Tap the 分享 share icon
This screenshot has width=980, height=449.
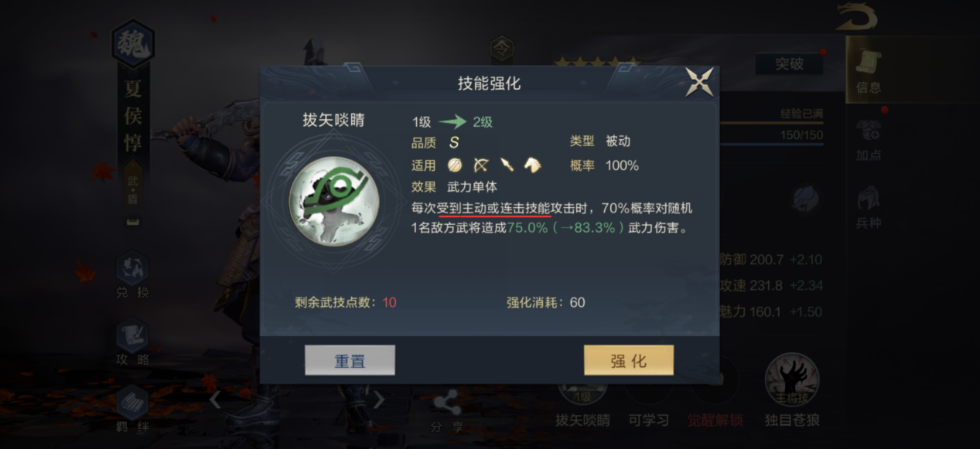pos(447,411)
